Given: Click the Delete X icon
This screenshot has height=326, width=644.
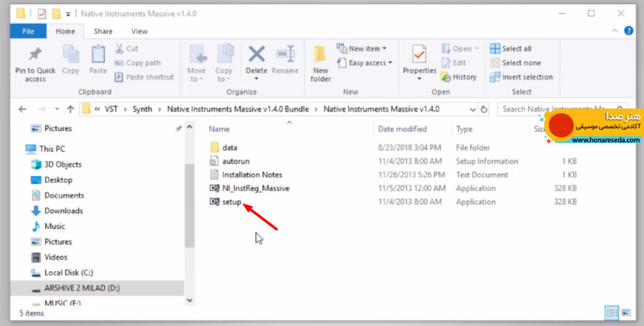Looking at the screenshot, I should 257,54.
